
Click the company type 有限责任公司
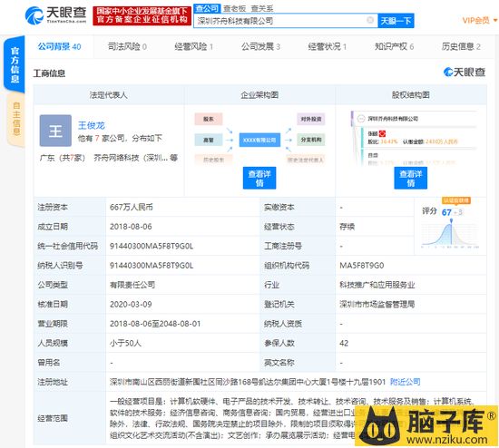(132, 285)
